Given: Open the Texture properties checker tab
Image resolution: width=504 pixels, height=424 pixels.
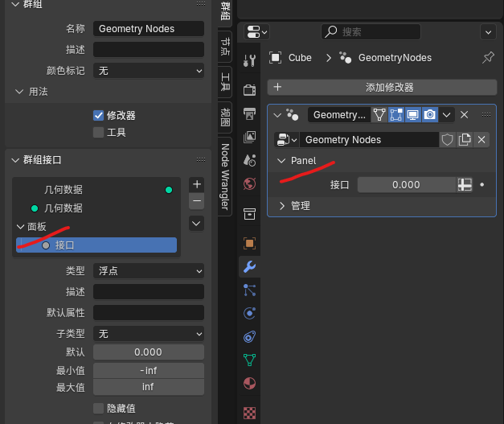Looking at the screenshot, I should (x=249, y=413).
